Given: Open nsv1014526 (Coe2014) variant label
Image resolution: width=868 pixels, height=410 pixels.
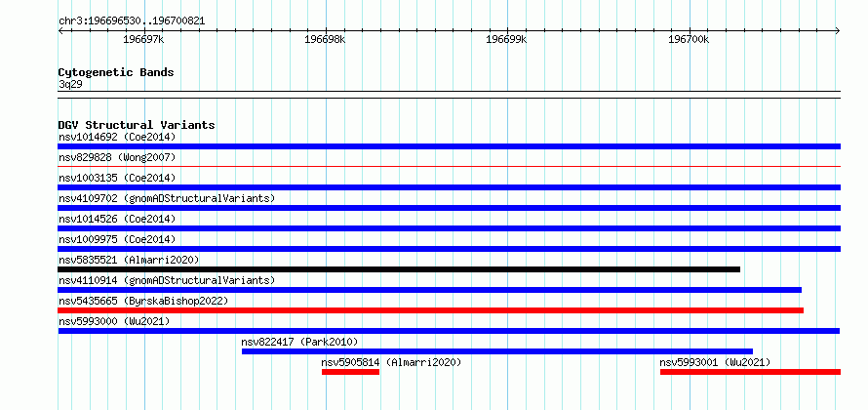Looking at the screenshot, I should (x=117, y=219).
